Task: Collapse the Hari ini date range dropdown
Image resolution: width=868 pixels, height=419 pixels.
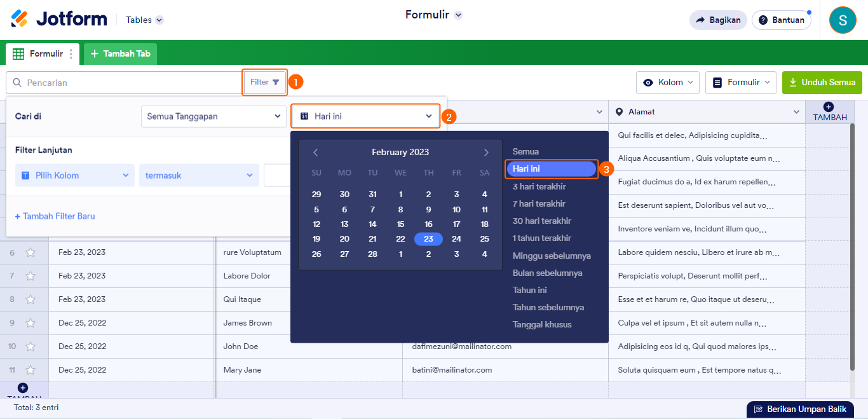Action: pos(366,116)
